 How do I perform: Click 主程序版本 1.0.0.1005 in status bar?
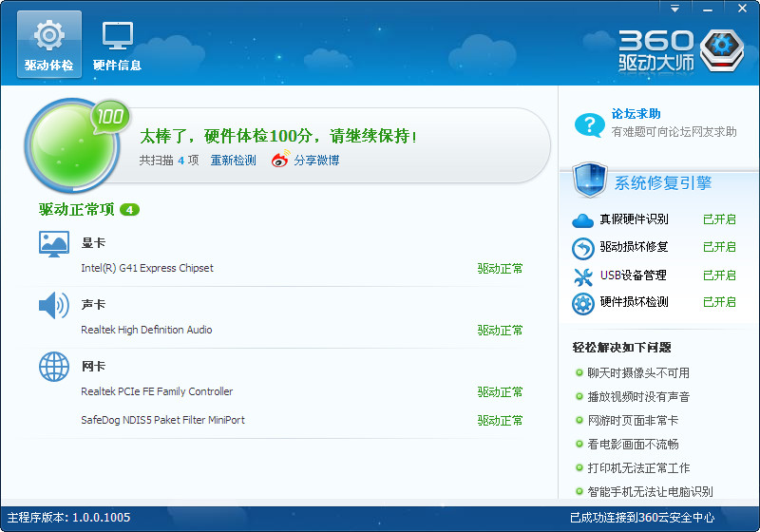pos(68,518)
